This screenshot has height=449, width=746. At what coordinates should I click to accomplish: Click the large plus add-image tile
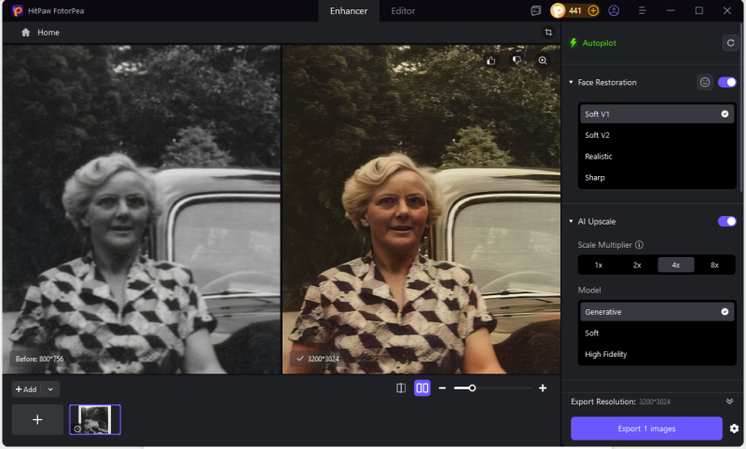click(38, 420)
